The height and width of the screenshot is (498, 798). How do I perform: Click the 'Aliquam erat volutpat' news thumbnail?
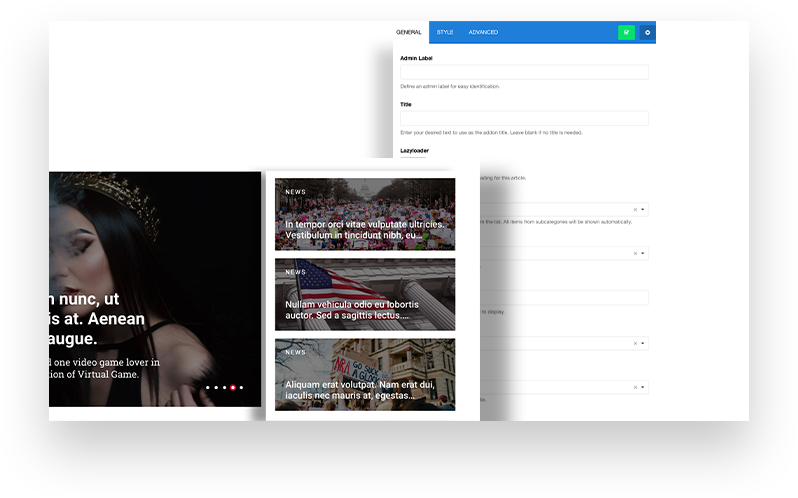(365, 374)
